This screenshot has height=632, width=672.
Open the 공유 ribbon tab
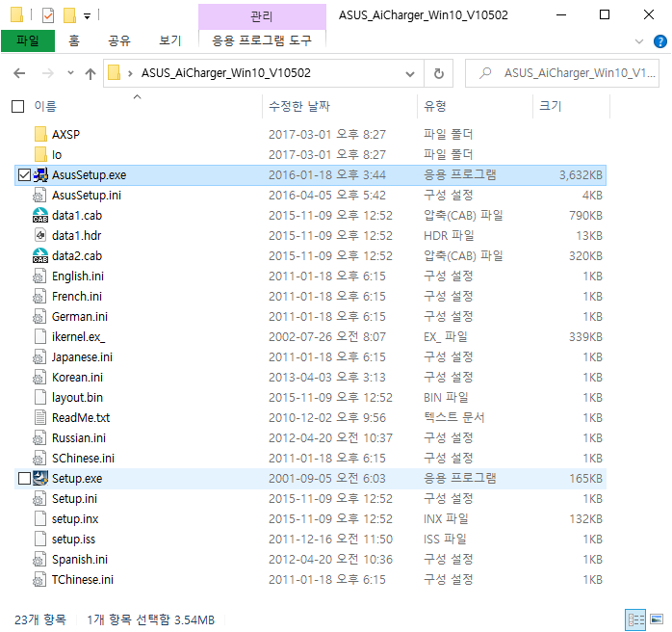click(119, 40)
